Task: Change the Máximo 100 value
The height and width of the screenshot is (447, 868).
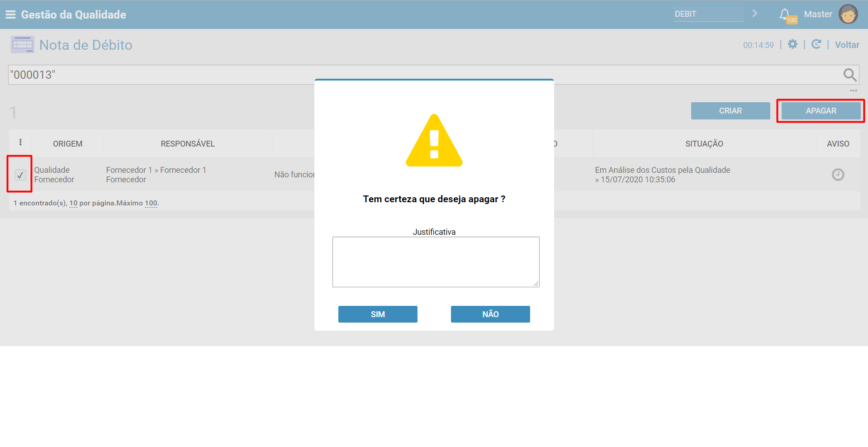Action: 151,203
